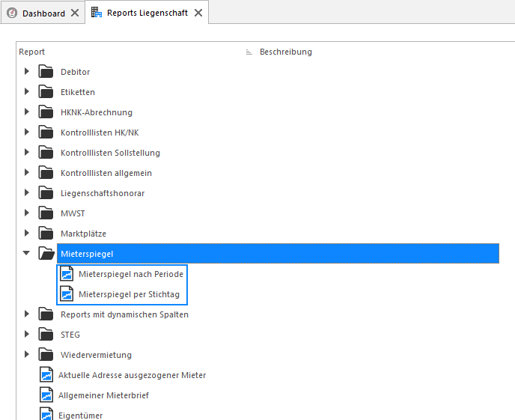Screen dimensions: 515x420
Task: Expand the Etiketten folder
Action: 27,91
